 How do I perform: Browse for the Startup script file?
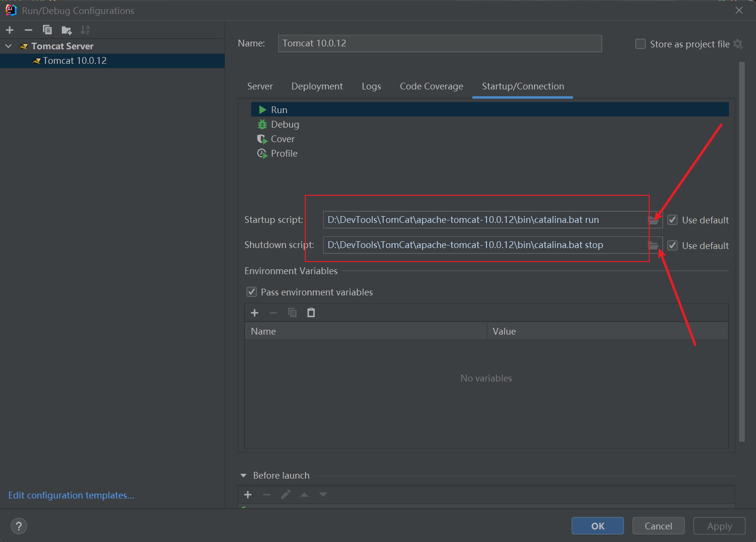pyautogui.click(x=653, y=220)
